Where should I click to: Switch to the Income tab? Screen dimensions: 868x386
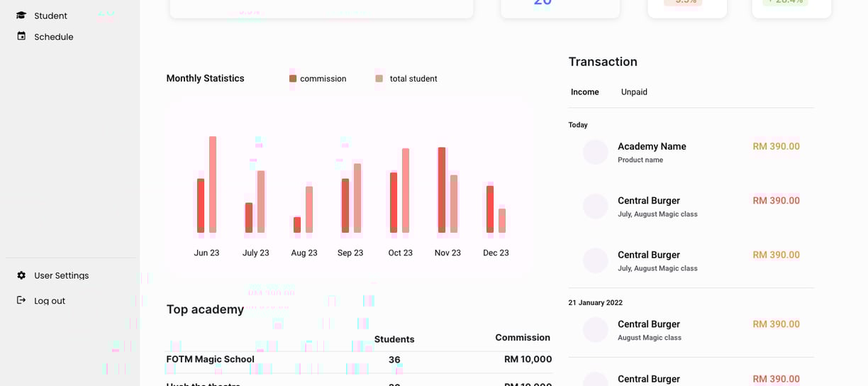point(585,92)
